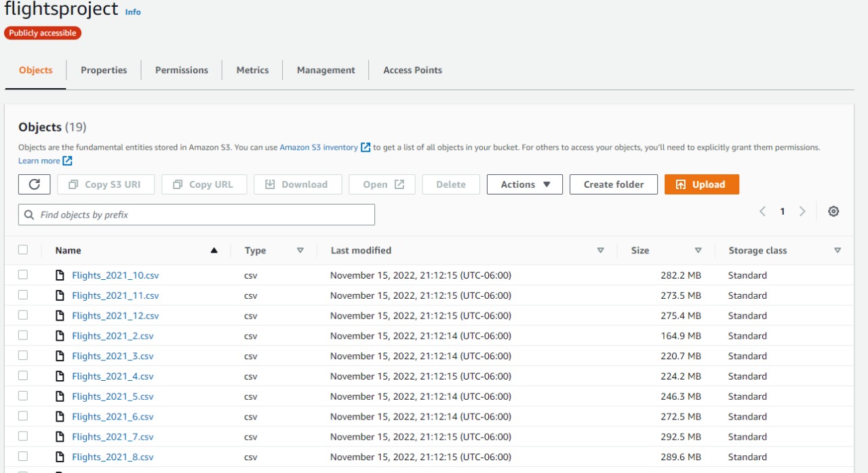Click page number 1 in pagination
The image size is (868, 473).
pos(782,211)
